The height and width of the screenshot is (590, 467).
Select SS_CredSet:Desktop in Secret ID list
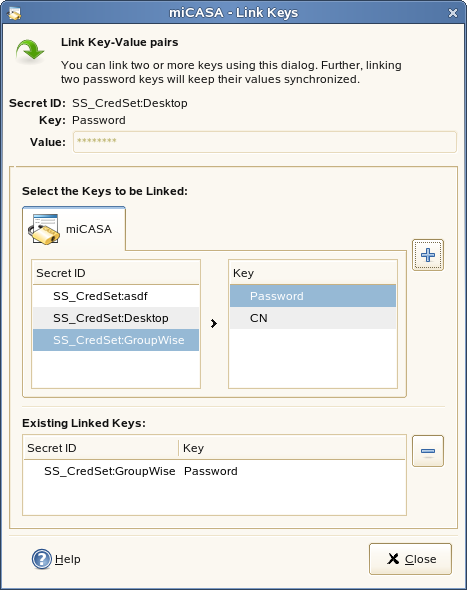click(116, 318)
